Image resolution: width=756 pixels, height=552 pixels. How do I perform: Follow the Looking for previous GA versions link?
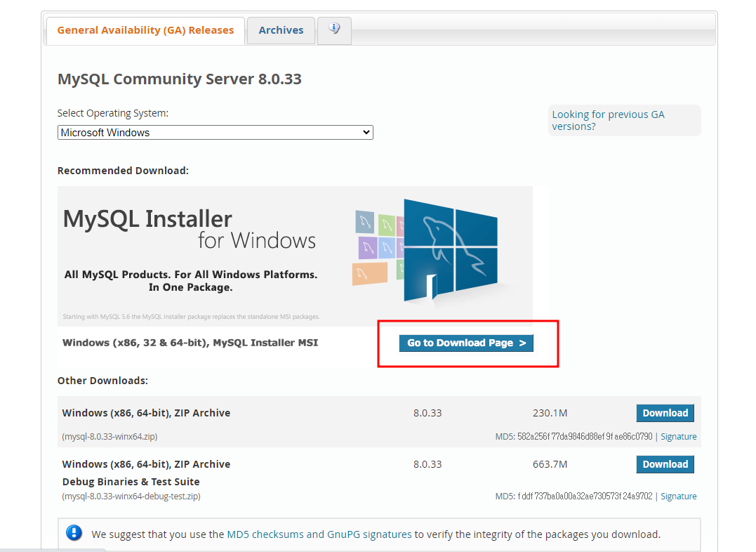click(608, 120)
